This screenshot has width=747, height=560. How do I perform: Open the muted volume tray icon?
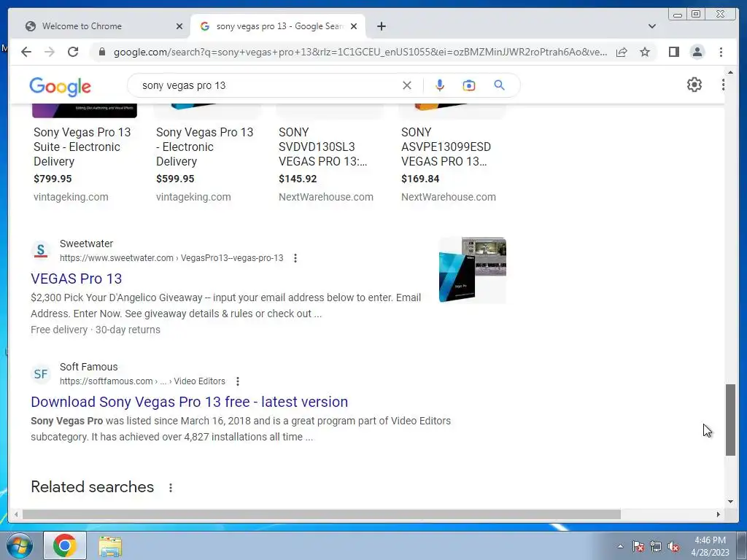tap(673, 547)
